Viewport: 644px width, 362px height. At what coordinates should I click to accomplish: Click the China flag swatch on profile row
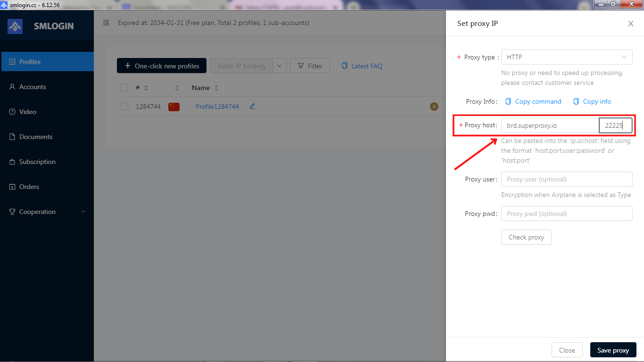173,107
